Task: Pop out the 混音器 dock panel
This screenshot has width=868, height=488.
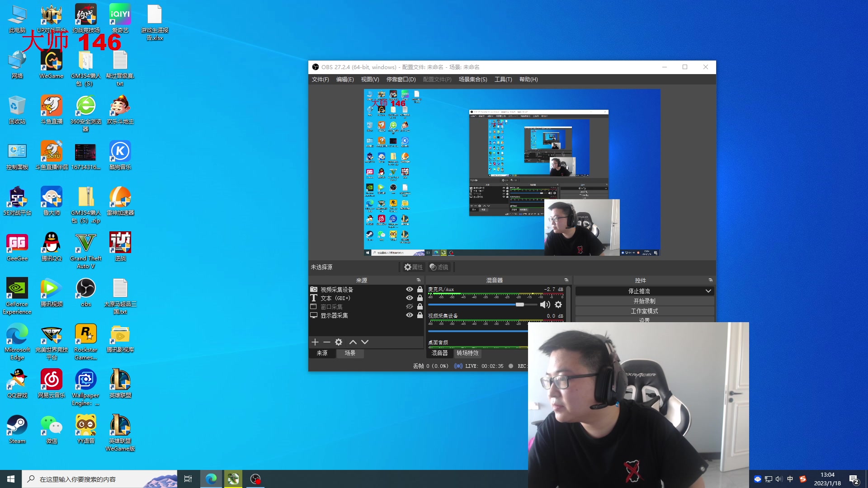Action: click(566, 280)
